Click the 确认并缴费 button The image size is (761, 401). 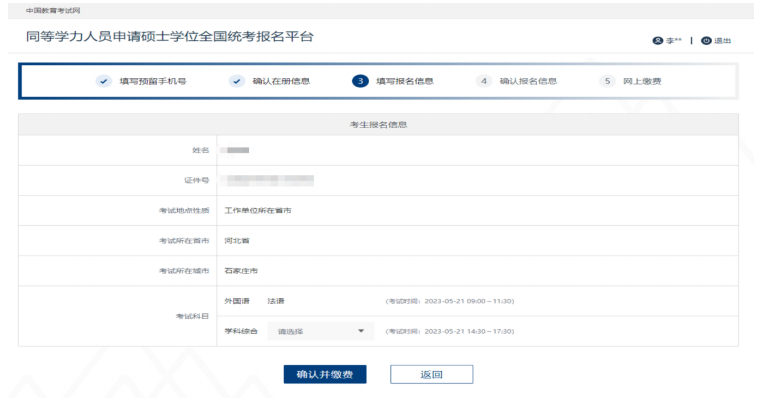click(325, 374)
